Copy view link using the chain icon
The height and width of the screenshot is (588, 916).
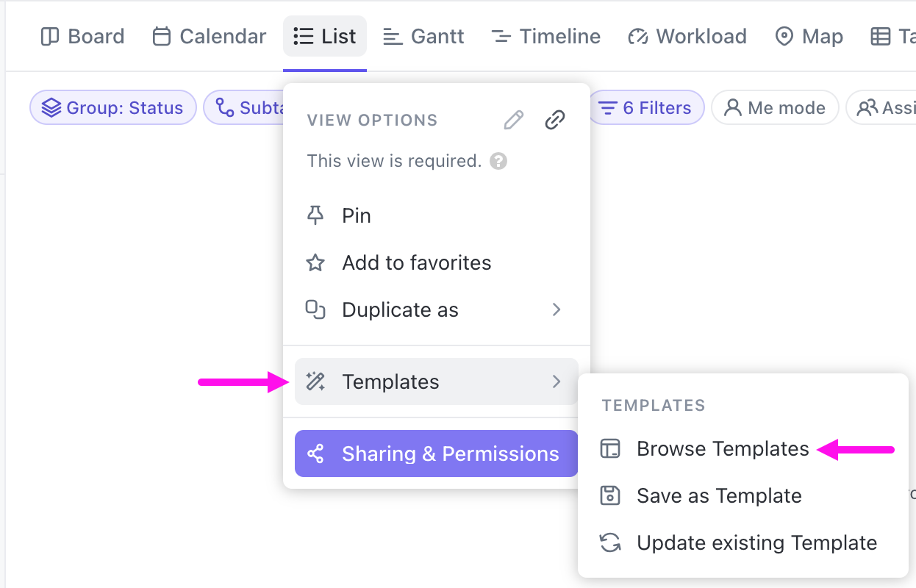pos(555,120)
